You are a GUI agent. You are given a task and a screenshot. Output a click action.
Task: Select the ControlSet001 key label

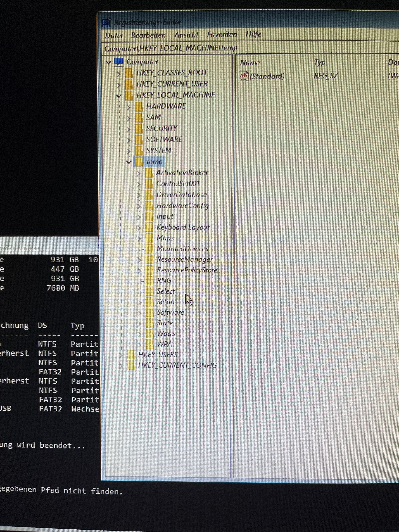[x=178, y=184]
